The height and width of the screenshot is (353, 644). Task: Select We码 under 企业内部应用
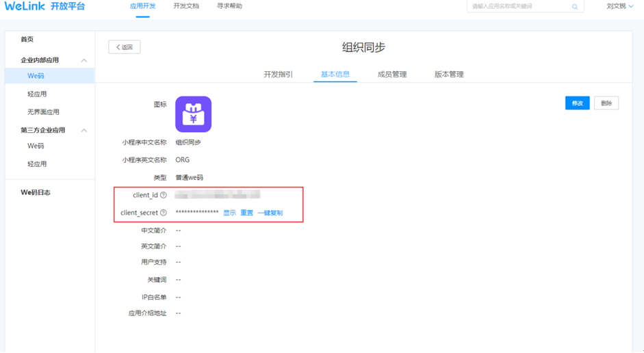point(50,76)
